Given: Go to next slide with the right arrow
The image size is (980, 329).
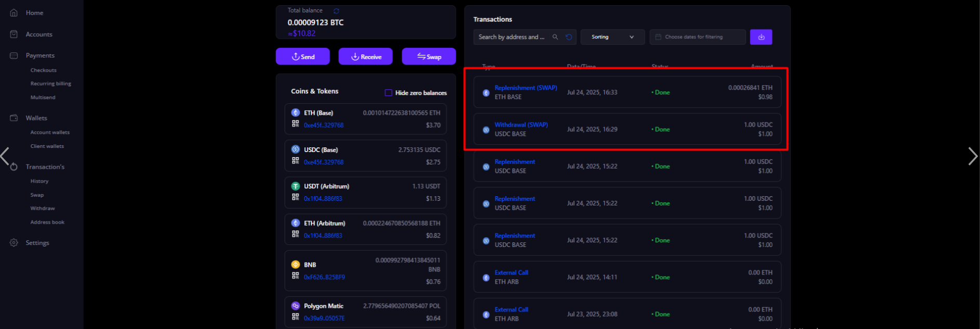Looking at the screenshot, I should click(972, 156).
